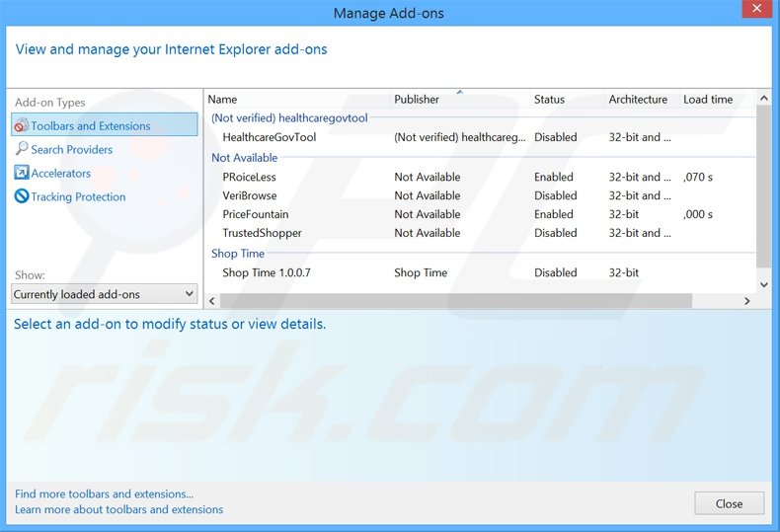This screenshot has width=780, height=532.
Task: Sort list by Load time column header
Action: (x=718, y=99)
